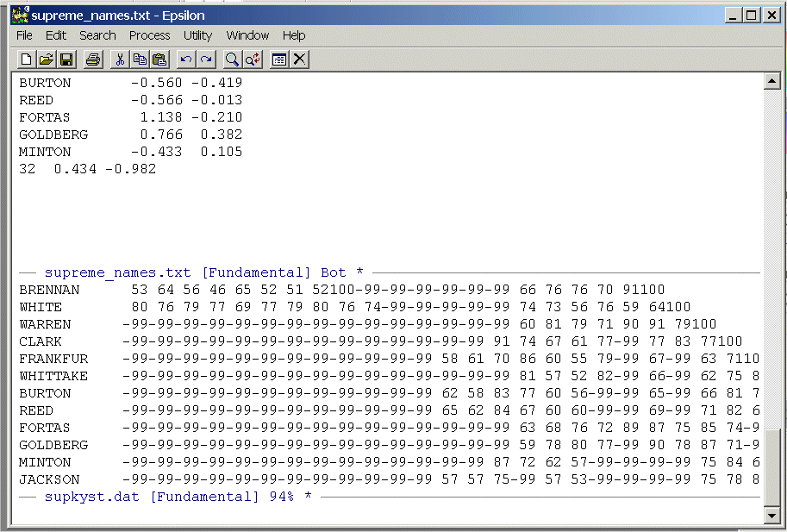Viewport: 787px width, 532px height.
Task: Open the File menu
Action: (x=24, y=35)
